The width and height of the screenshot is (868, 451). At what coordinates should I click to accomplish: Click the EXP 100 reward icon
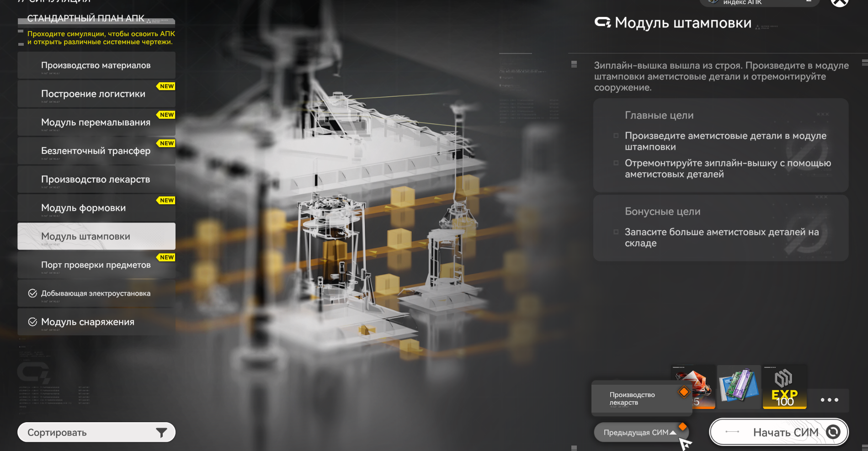(x=784, y=387)
